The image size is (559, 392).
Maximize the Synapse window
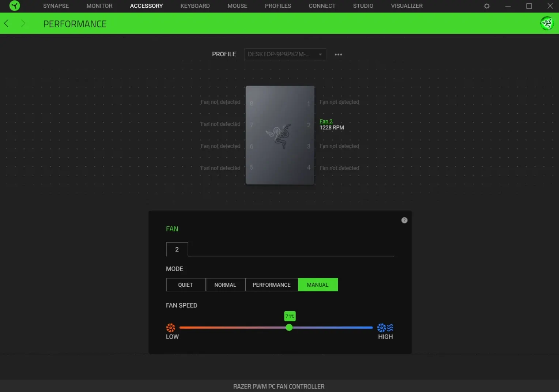click(x=529, y=6)
